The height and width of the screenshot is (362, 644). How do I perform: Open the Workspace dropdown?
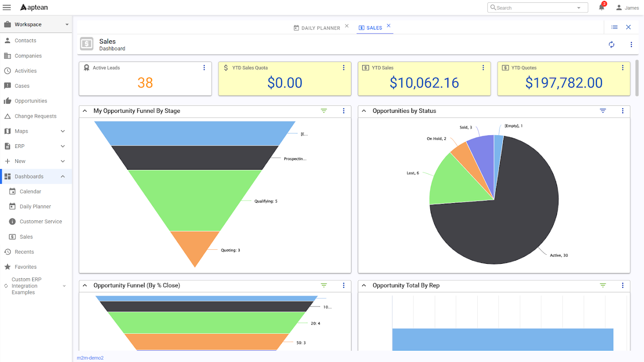(x=36, y=24)
